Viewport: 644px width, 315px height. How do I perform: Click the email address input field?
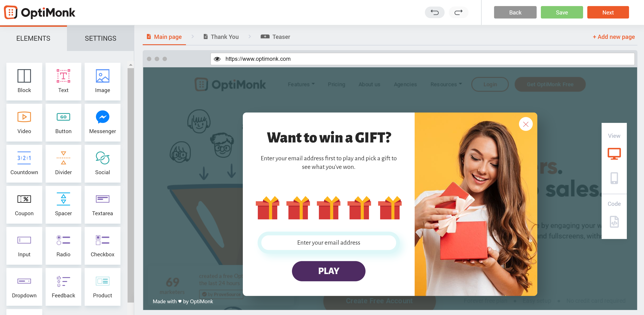pyautogui.click(x=329, y=242)
